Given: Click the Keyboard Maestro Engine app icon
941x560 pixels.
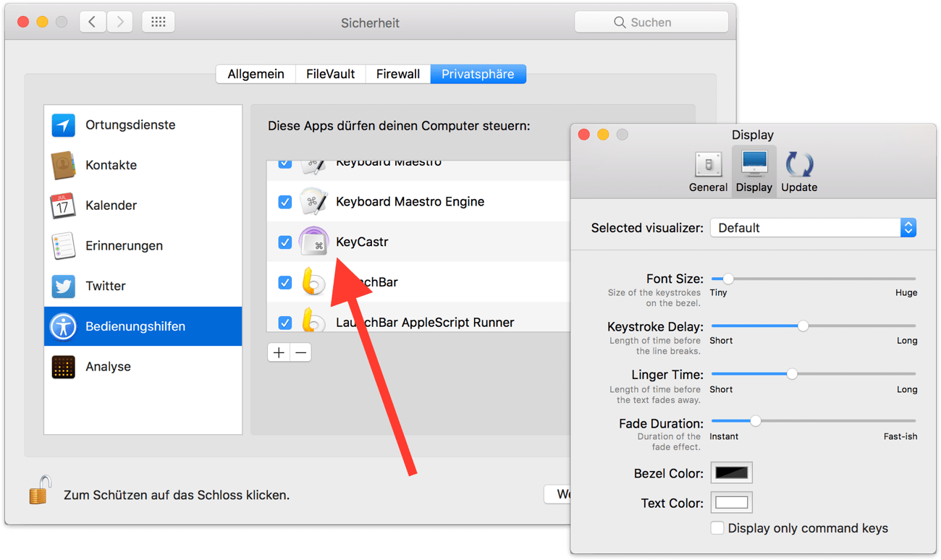Looking at the screenshot, I should (x=314, y=202).
